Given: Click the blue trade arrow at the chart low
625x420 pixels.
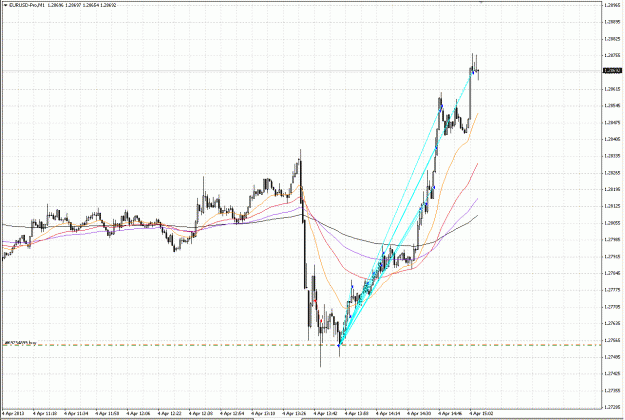Looking at the screenshot, I should tap(339, 345).
